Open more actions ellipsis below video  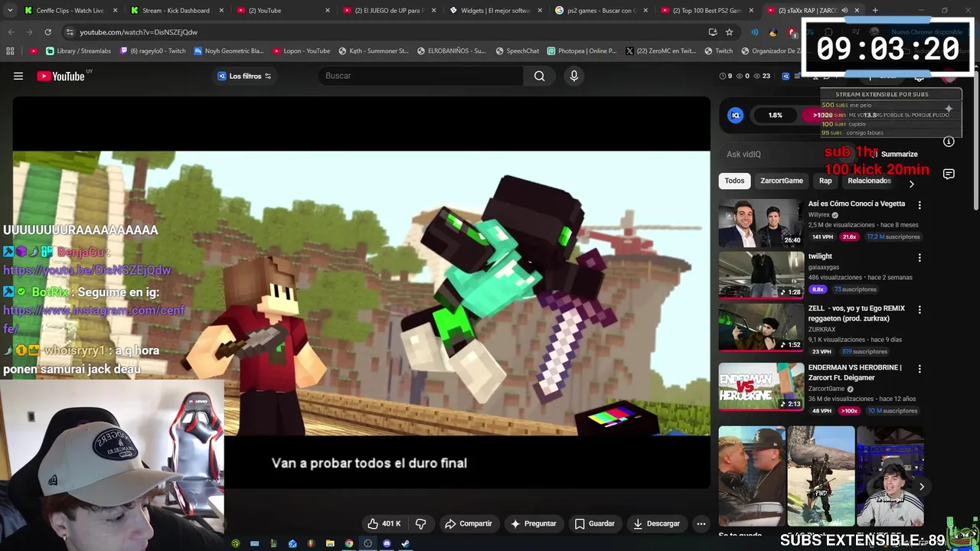point(701,523)
